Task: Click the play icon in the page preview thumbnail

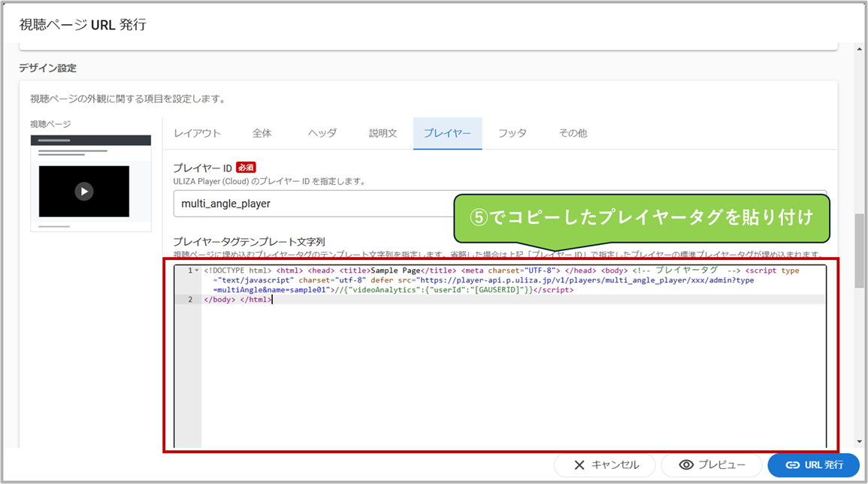Action: coord(84,192)
